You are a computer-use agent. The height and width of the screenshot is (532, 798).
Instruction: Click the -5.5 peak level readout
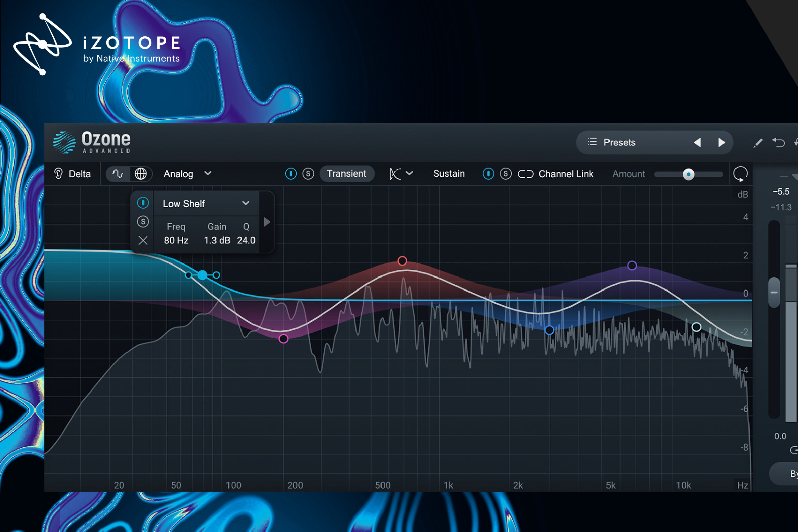click(781, 191)
